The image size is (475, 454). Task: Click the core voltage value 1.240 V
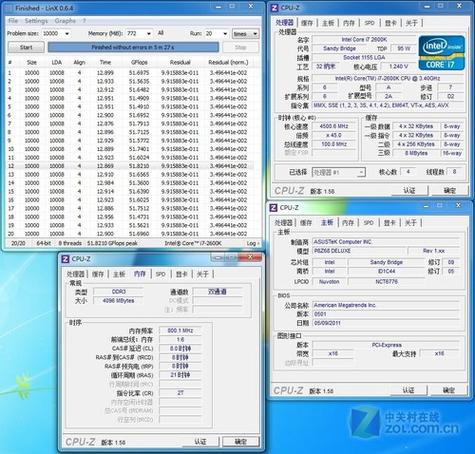[x=398, y=66]
